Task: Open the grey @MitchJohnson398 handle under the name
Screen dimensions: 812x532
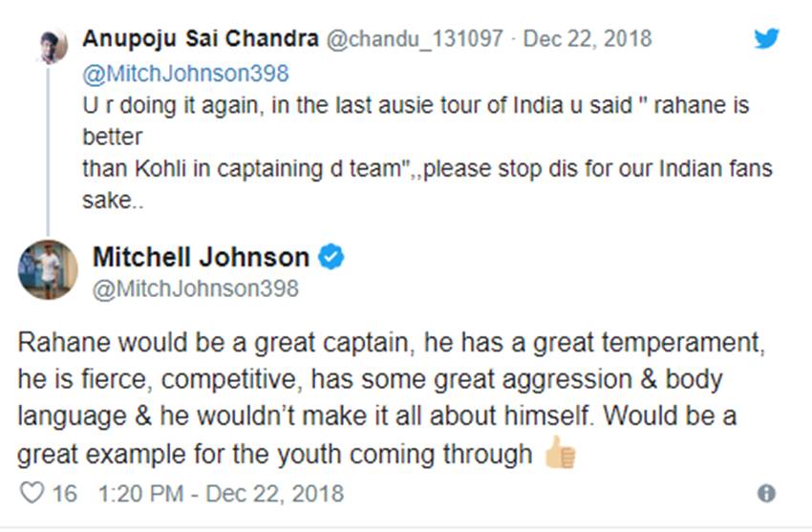Action: click(x=195, y=287)
